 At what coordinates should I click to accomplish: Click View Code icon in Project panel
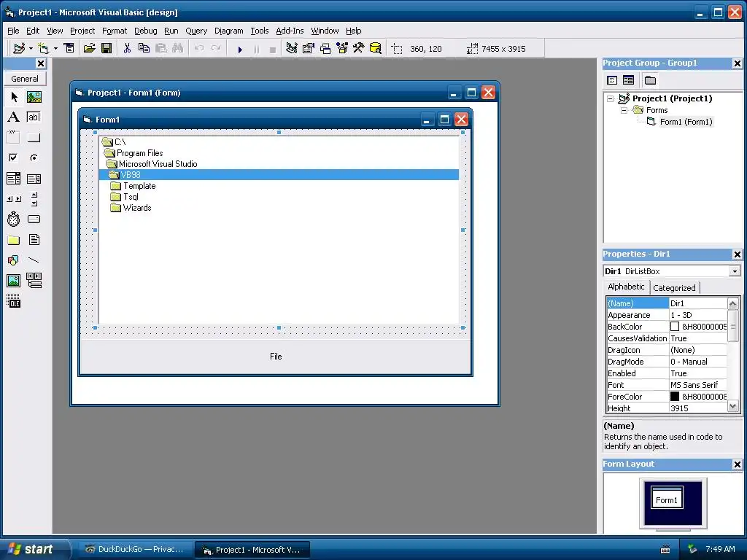(612, 80)
